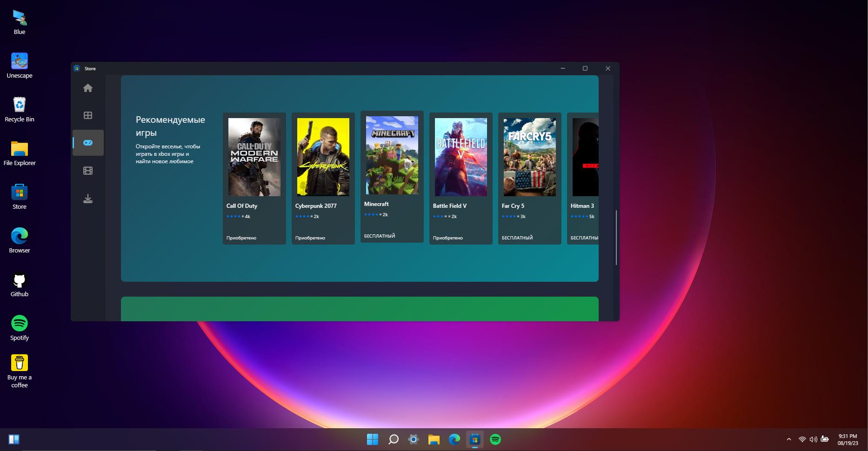Open the Apps grid section in sidebar
The height and width of the screenshot is (451, 868).
click(88, 115)
